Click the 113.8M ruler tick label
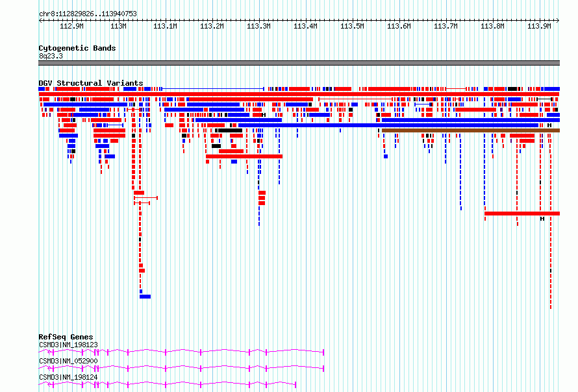Image resolution: width=578 pixels, height=392 pixels. (x=492, y=26)
